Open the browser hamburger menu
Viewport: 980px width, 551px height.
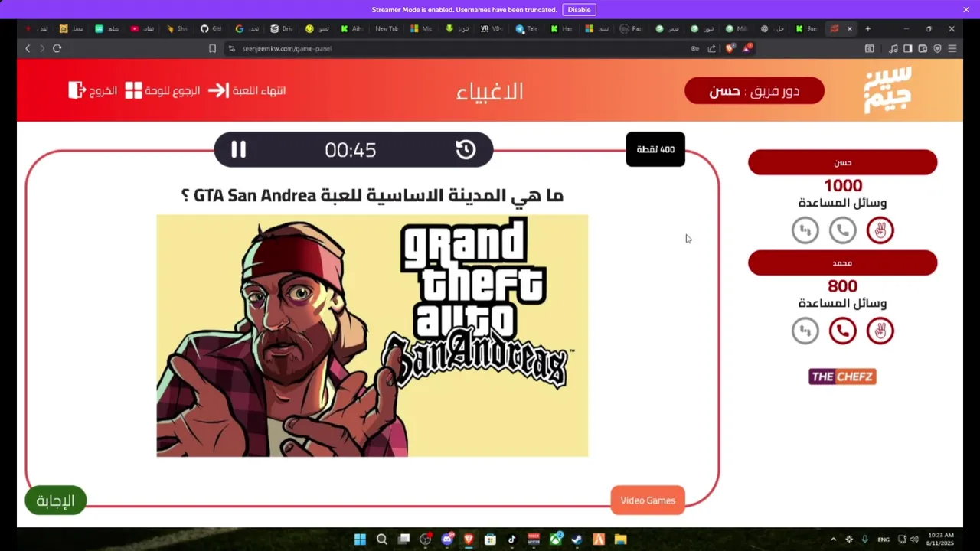(x=952, y=48)
